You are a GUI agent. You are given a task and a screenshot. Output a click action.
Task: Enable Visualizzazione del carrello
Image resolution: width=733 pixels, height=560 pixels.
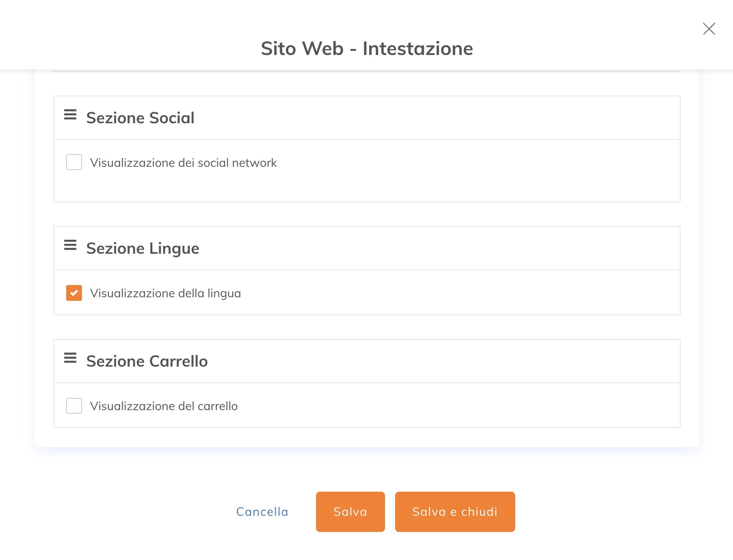74,406
